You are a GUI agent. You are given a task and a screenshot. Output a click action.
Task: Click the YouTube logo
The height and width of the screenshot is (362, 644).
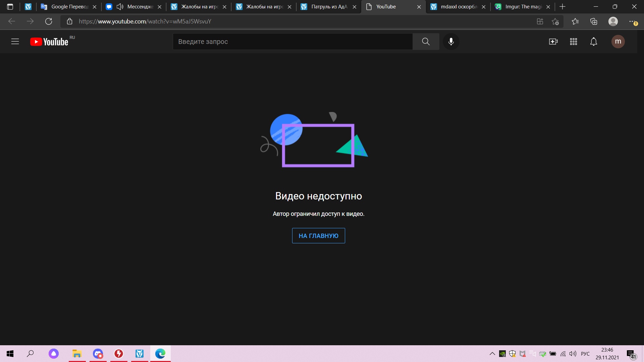tap(49, 42)
